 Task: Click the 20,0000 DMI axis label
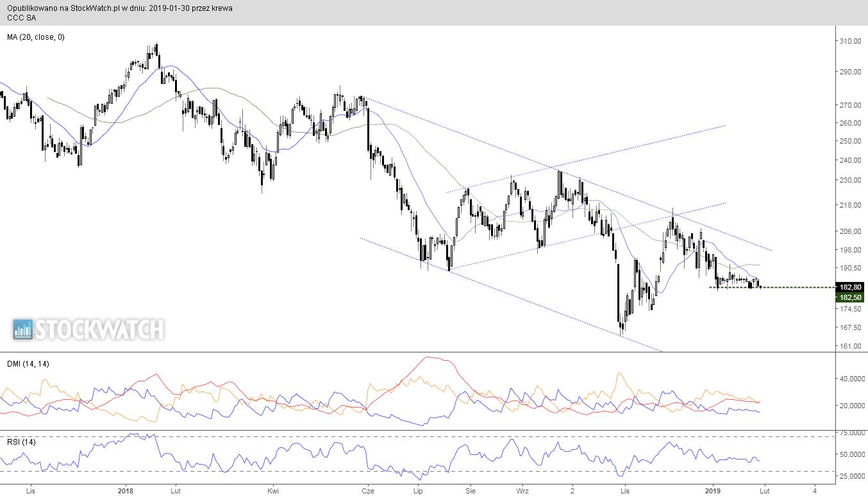click(x=851, y=406)
